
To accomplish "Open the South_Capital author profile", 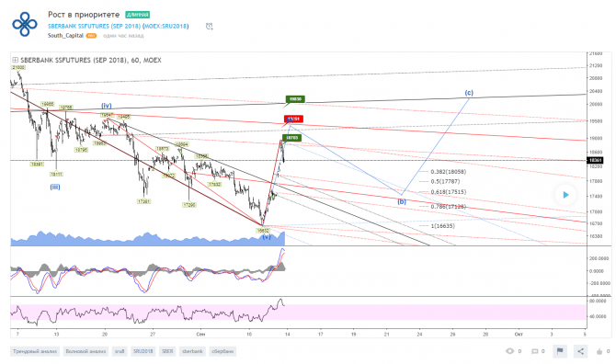I will pyautogui.click(x=65, y=35).
